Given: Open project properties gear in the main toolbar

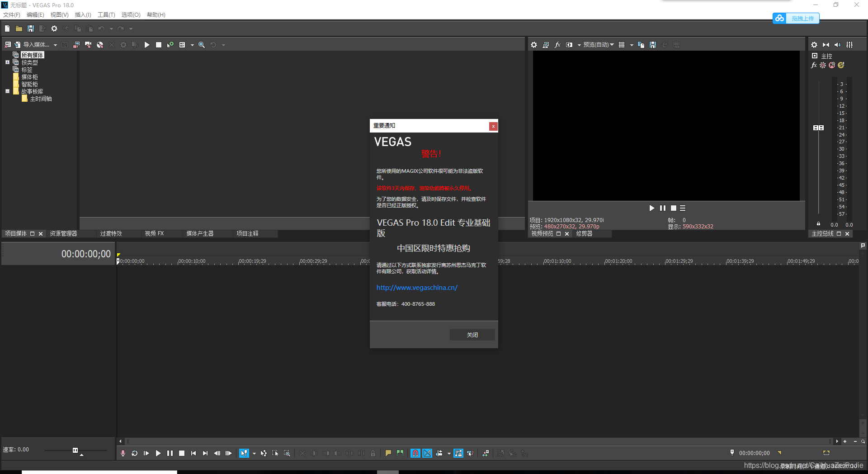Looking at the screenshot, I should tap(54, 28).
